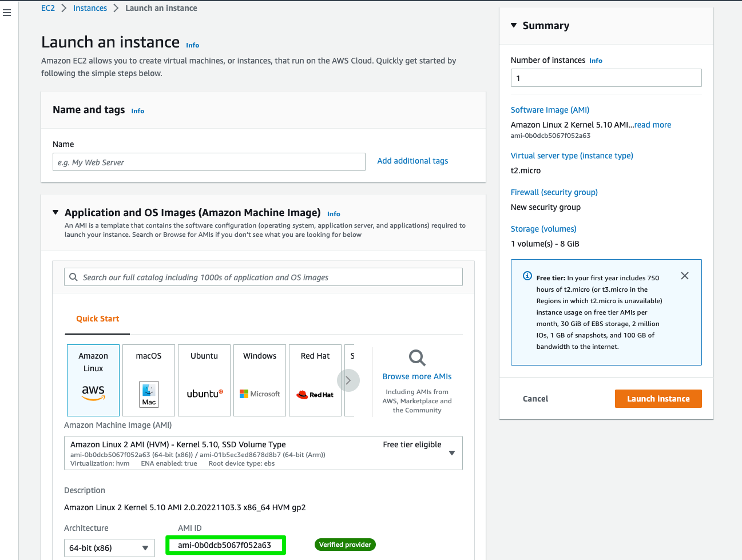Screen dimensions: 742x560
Task: Click the instance Name input field
Action: [209, 162]
